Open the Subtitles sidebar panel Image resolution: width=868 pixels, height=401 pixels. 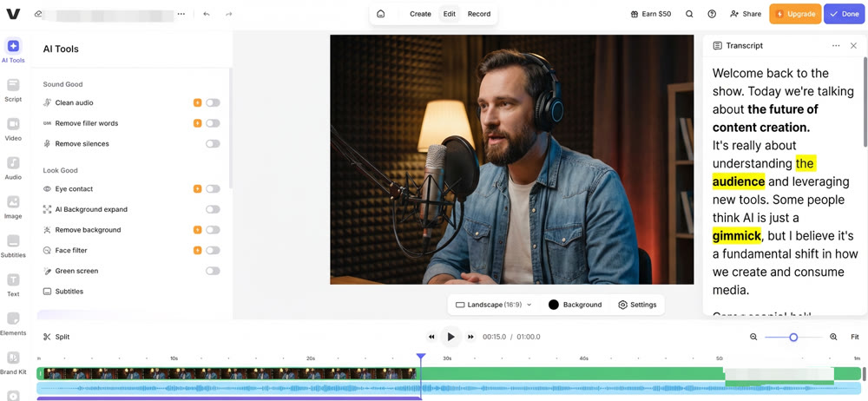pos(13,241)
